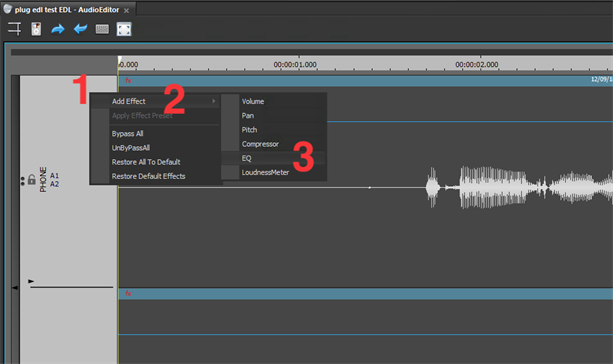
Task: Click the lower clip's blue header bar
Action: [366, 294]
